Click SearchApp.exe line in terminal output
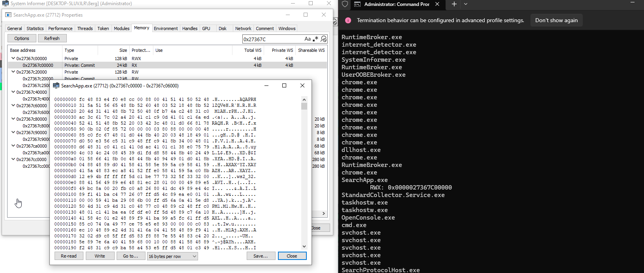This screenshot has width=644, height=273. (x=364, y=180)
